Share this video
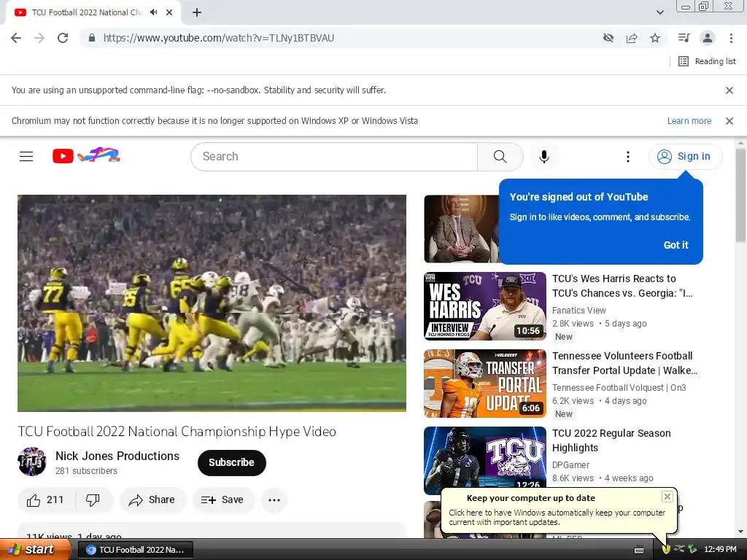This screenshot has height=560, width=747. point(152,499)
